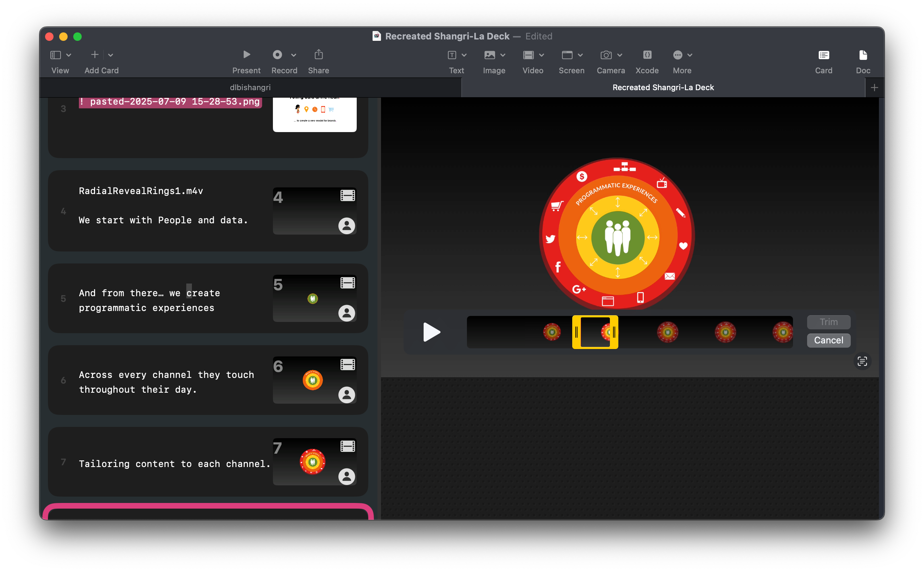Click the Edited status in title bar

[539, 36]
